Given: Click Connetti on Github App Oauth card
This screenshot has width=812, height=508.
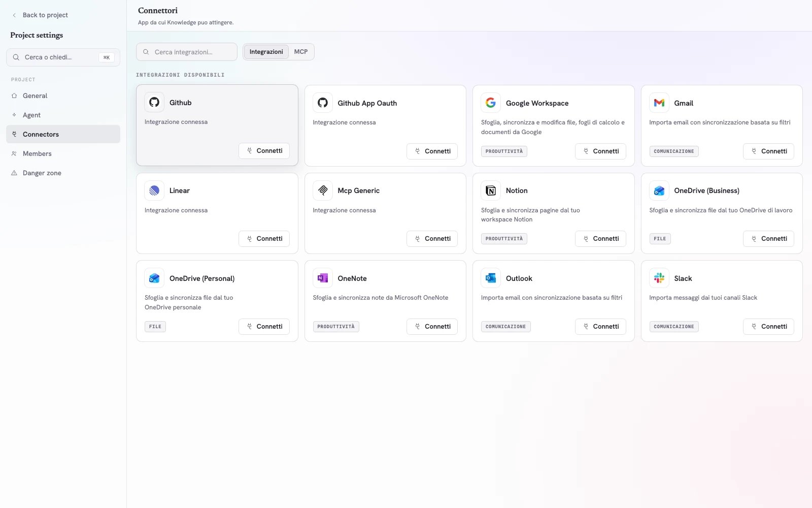Looking at the screenshot, I should click(432, 151).
